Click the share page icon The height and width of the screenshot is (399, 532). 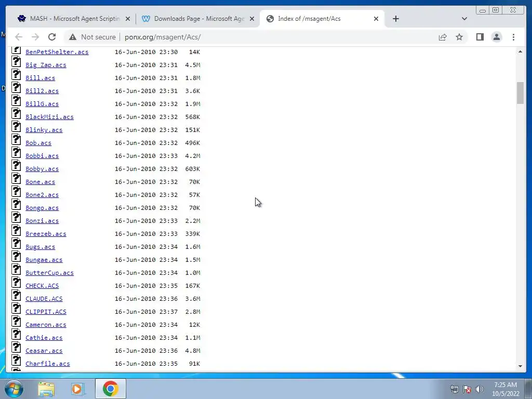[443, 37]
